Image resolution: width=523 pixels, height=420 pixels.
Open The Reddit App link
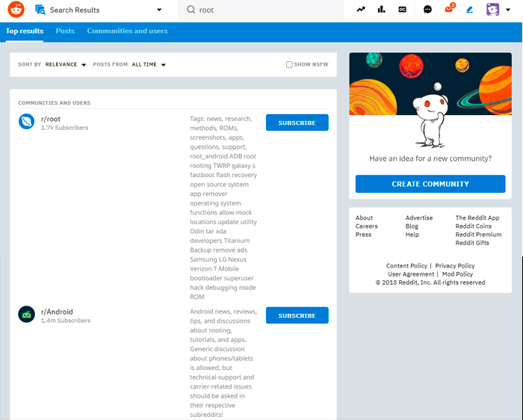[x=477, y=217]
